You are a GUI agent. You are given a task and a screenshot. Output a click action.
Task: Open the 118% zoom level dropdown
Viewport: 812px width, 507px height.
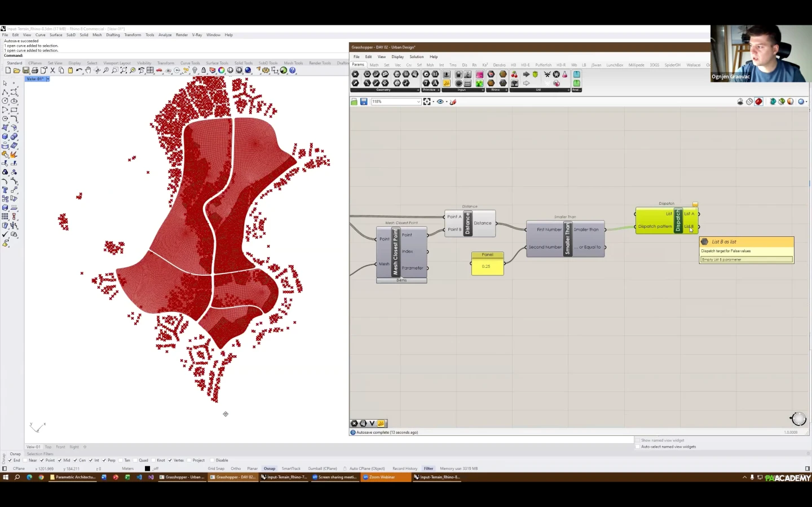418,102
